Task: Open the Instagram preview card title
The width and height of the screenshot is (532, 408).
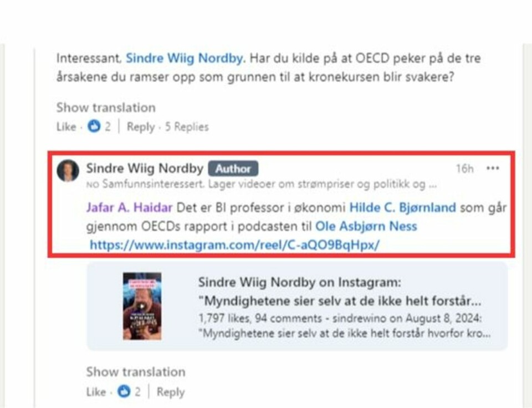Action: [x=339, y=292]
